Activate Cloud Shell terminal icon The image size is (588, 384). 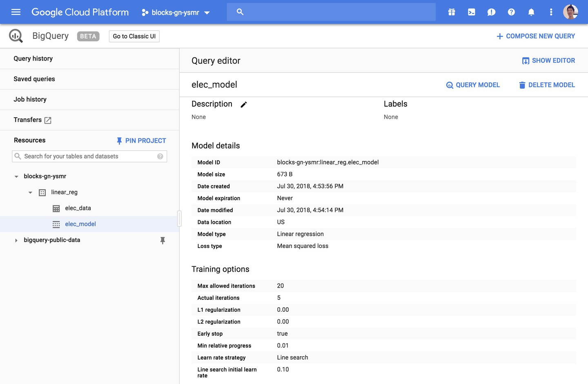pos(472,12)
